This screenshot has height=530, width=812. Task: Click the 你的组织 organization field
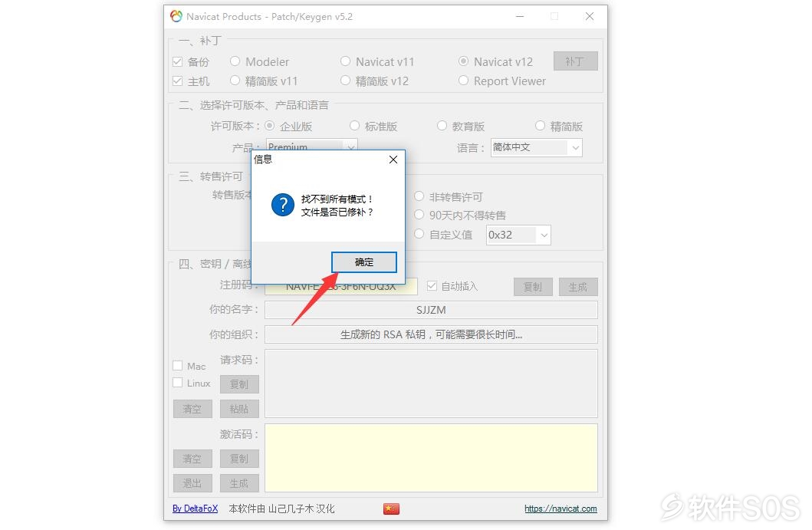pos(431,334)
